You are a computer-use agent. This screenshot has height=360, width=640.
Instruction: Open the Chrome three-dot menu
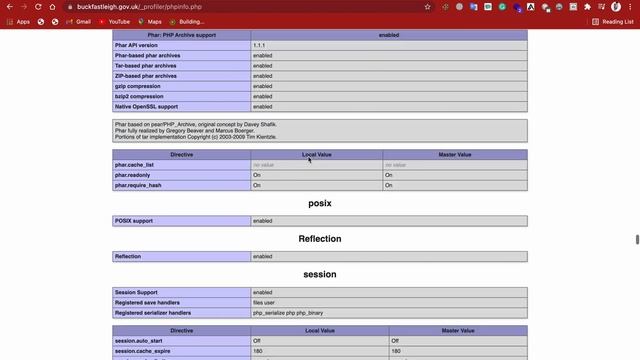point(630,7)
